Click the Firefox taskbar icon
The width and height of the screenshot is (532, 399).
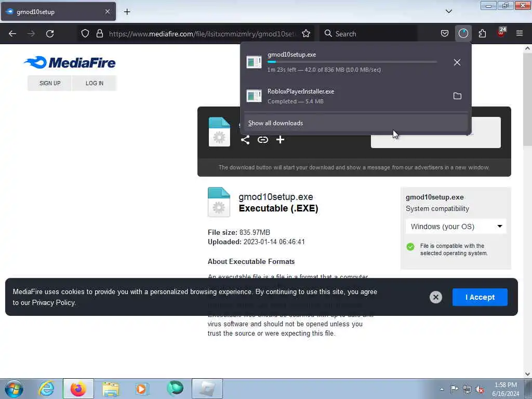coord(78,389)
